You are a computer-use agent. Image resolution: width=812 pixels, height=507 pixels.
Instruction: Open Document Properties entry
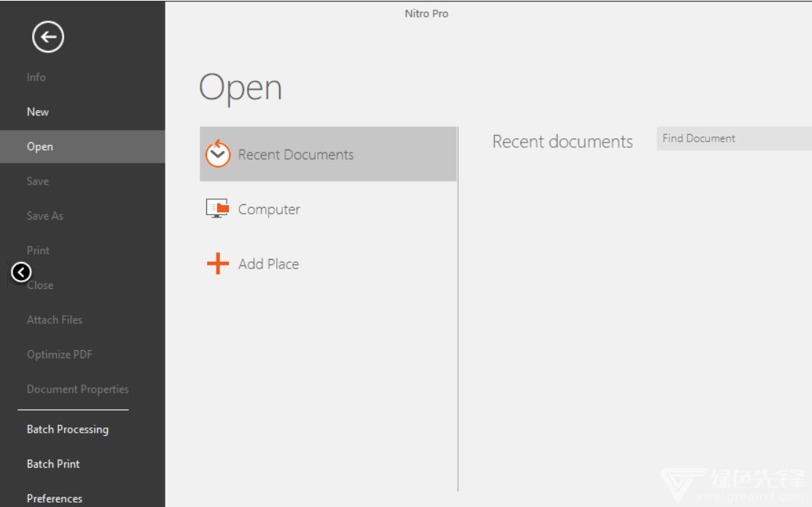coord(78,390)
